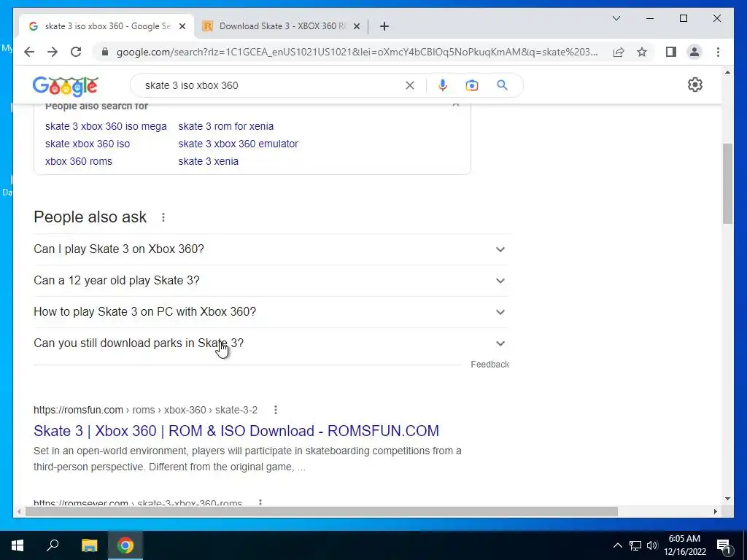Search by image with the camera icon

(472, 85)
